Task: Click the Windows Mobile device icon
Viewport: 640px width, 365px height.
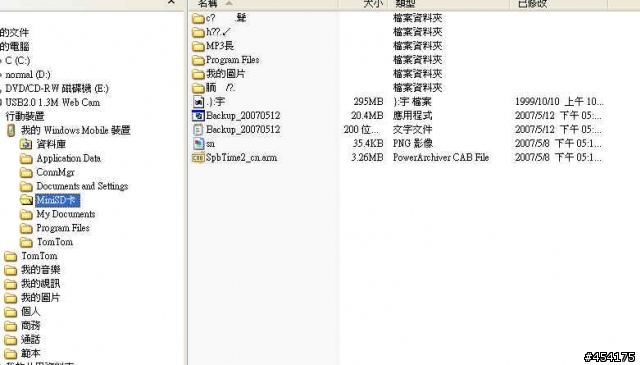Action: [11, 130]
